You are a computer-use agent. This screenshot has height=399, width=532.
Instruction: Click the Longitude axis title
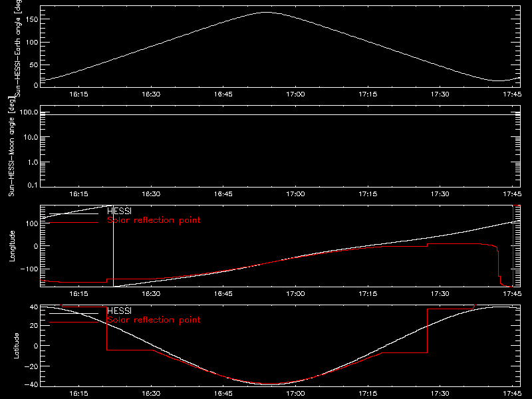(12, 246)
